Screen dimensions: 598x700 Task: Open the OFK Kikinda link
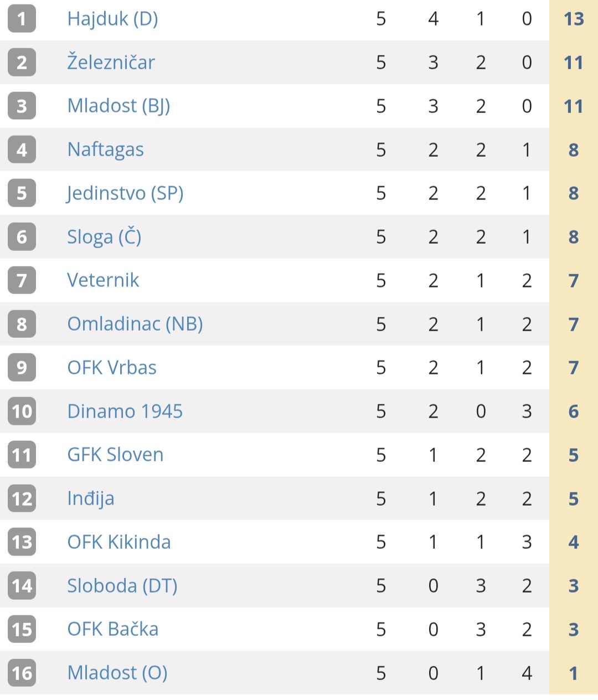(119, 542)
